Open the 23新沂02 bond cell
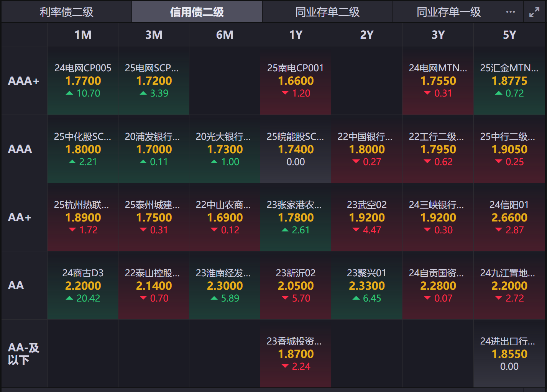 click(296, 285)
